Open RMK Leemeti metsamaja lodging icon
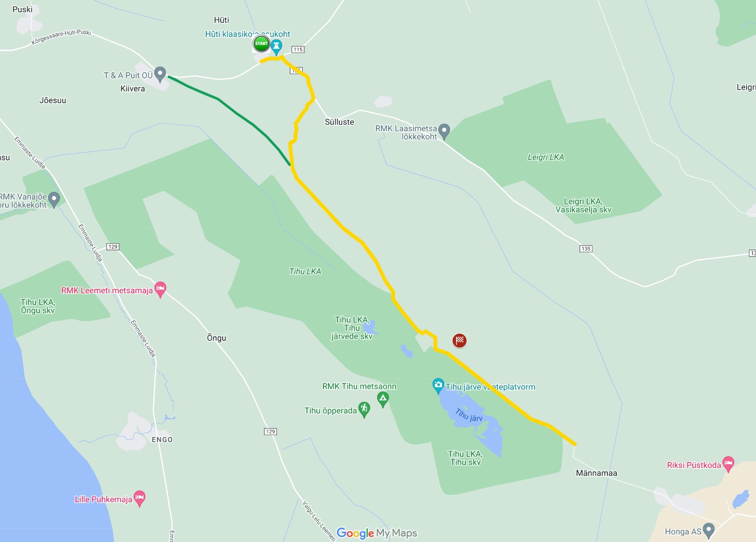This screenshot has width=756, height=542. click(160, 290)
